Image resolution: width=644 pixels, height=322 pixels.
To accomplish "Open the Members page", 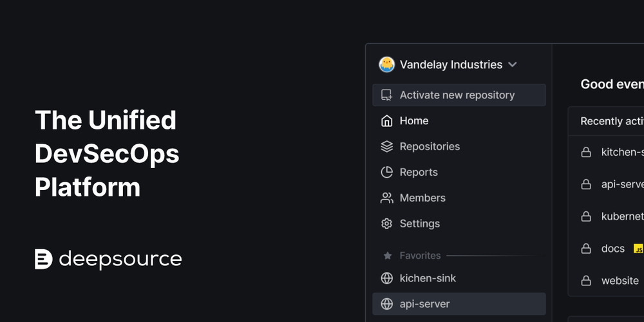I will point(459,198).
